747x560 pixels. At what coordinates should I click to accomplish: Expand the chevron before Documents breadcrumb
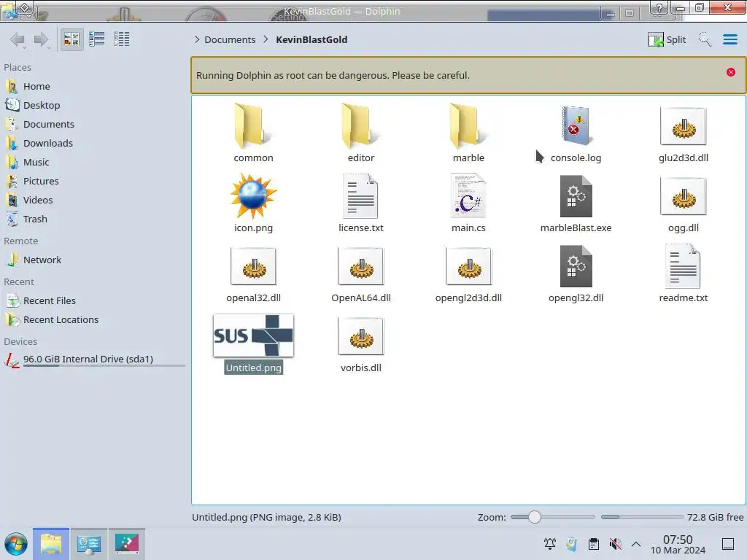pos(197,39)
